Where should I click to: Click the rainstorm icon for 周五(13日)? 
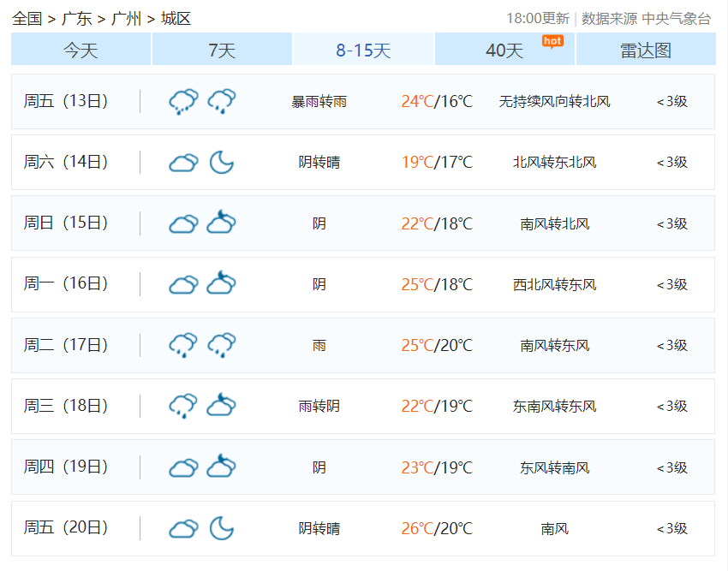[x=182, y=100]
